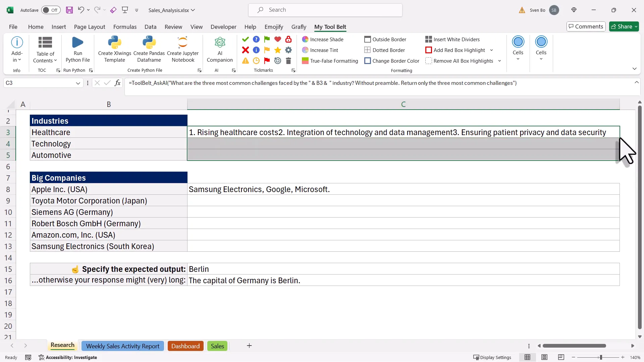Expand Add Red Box Highlight options
The height and width of the screenshot is (362, 644).
pos(491,50)
